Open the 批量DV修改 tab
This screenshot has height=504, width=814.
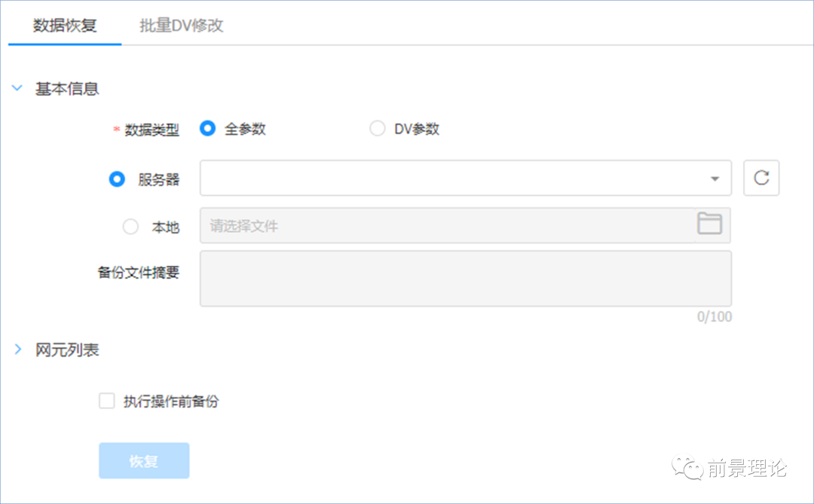tap(182, 25)
